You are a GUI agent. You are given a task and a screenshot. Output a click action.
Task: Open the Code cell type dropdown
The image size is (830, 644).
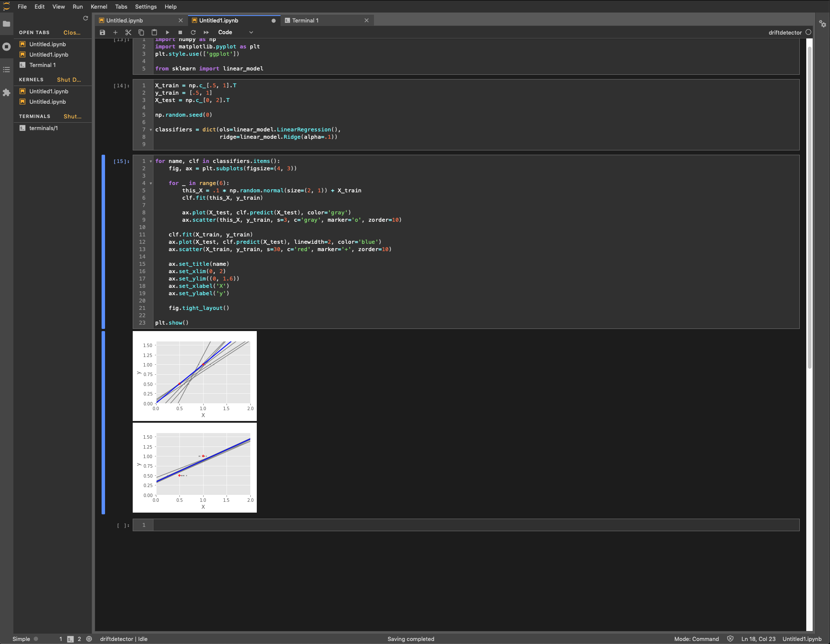[236, 32]
